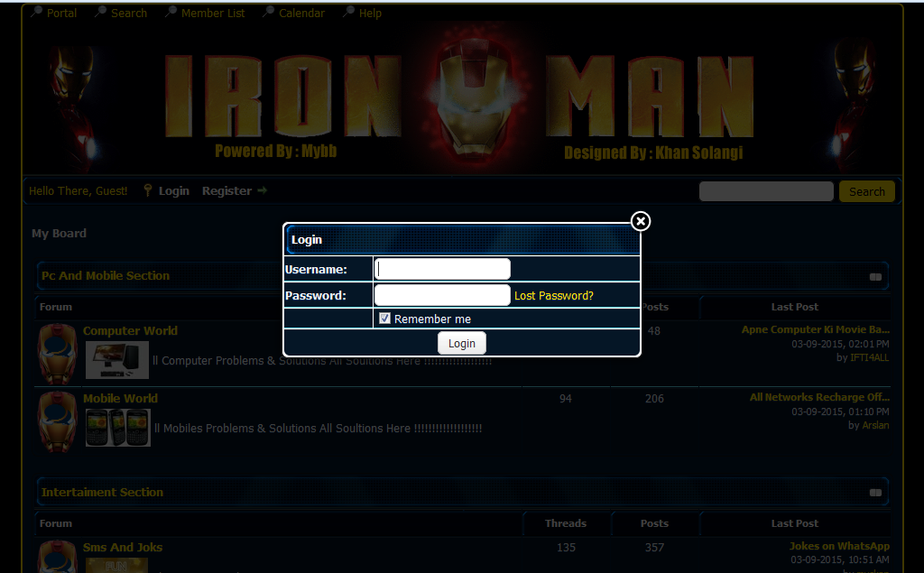Click the Mobile World forum status helmet icon
The width and height of the screenshot is (924, 573).
[x=57, y=421]
